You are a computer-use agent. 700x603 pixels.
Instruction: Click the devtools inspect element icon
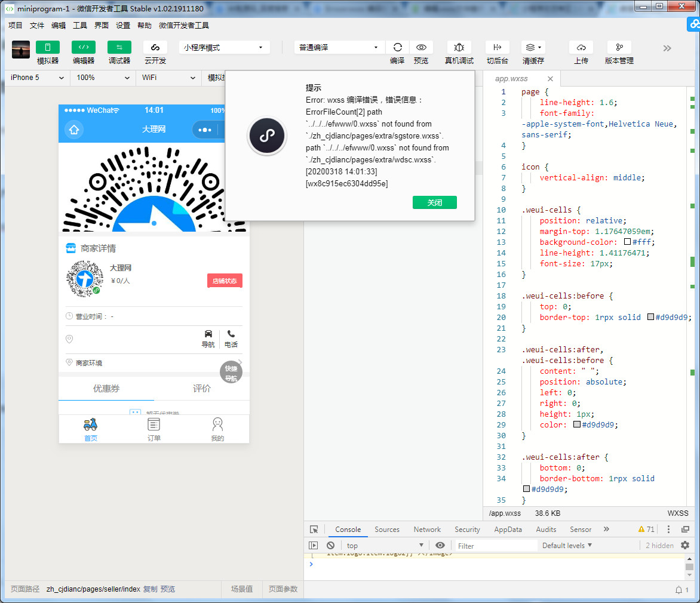314,530
